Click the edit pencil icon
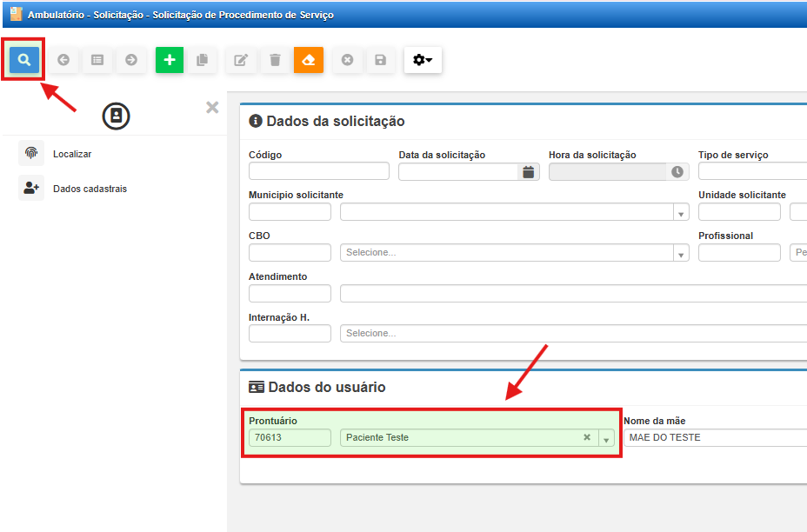The width and height of the screenshot is (807, 532). pyautogui.click(x=241, y=60)
